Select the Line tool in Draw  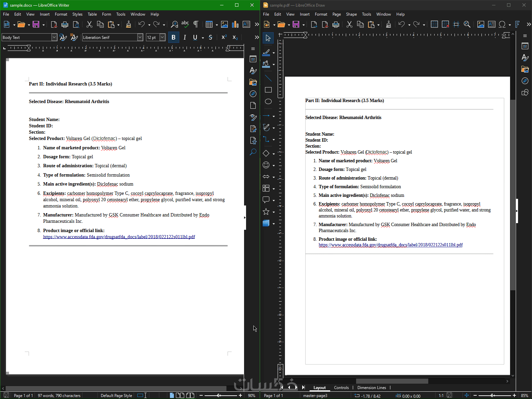click(x=268, y=78)
